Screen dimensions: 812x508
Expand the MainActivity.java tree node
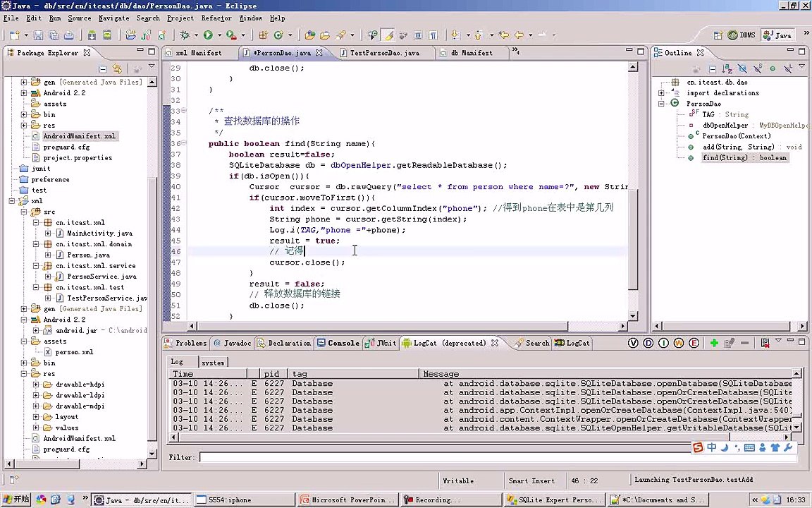pyautogui.click(x=48, y=234)
